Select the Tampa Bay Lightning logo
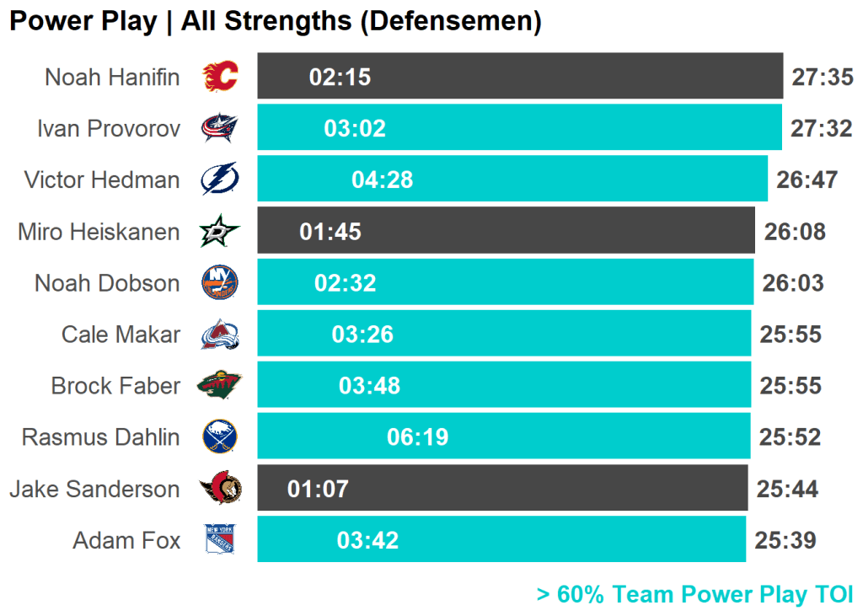The image size is (863, 616). point(220,179)
